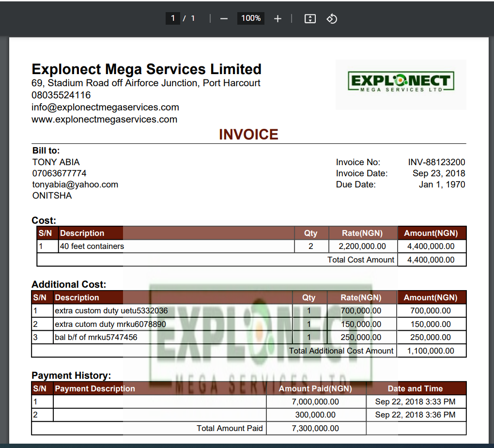Click the info@explonectmegaservices.com email address
494x448 pixels.
105,107
